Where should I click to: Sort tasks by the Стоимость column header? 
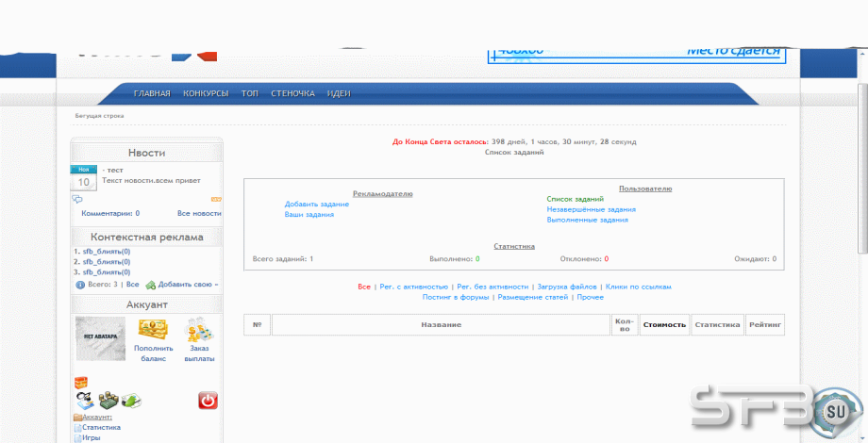664,324
